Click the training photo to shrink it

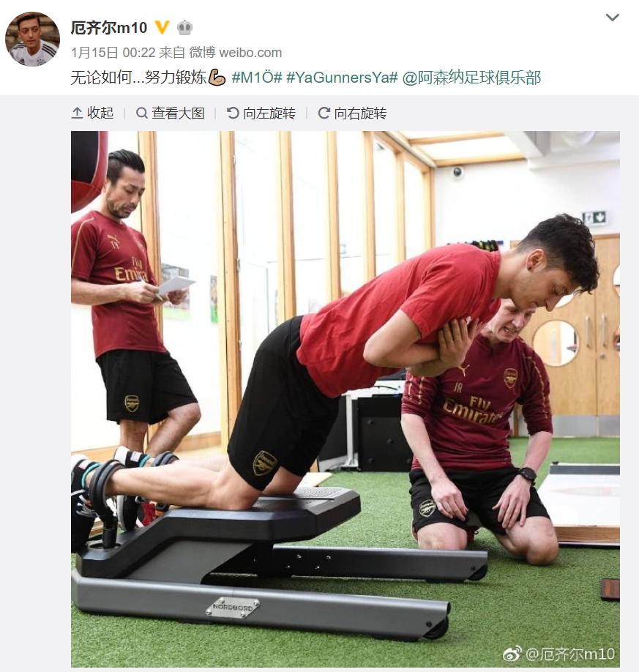coord(345,399)
